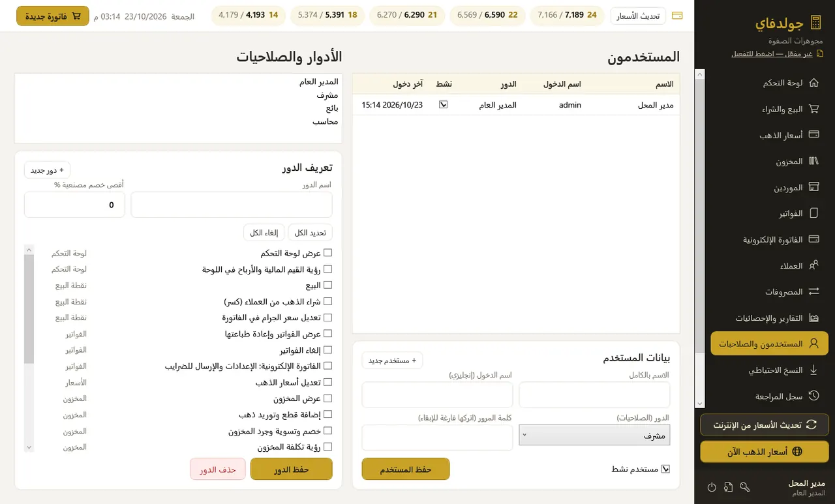Go to المستخدمون والصلاحيات in the sidebar

[769, 343]
